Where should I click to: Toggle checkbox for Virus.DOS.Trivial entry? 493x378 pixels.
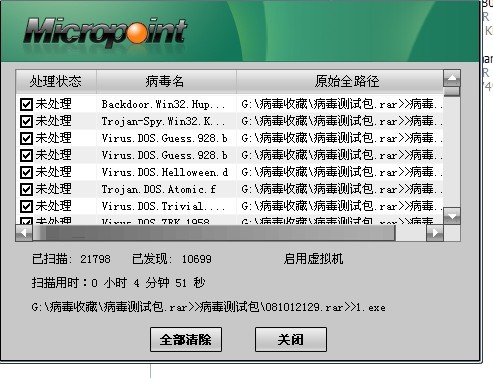pyautogui.click(x=26, y=206)
